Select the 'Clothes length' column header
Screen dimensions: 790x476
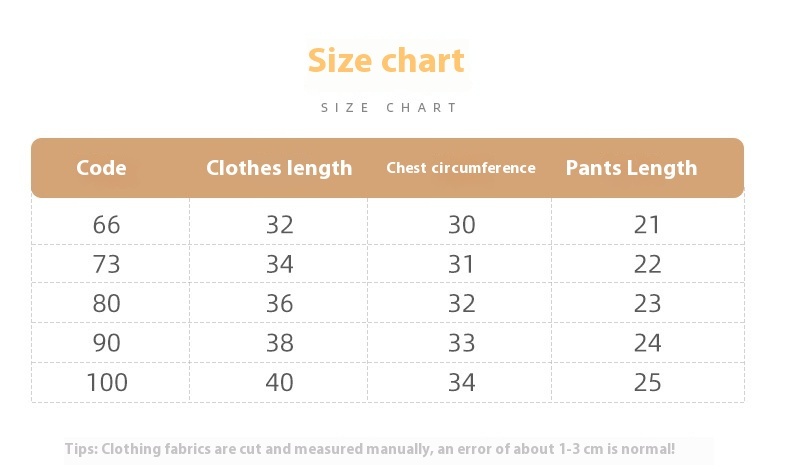coord(279,168)
